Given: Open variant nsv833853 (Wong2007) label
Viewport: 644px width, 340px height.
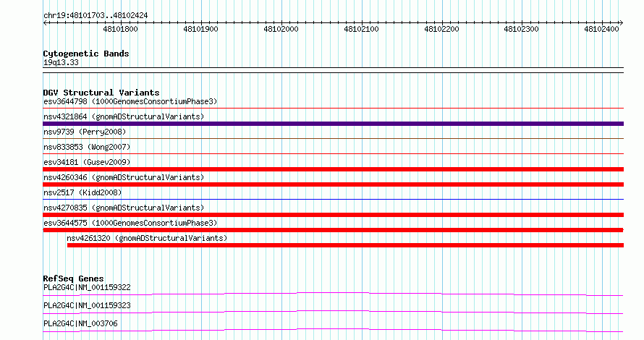Looking at the screenshot, I should pos(87,147).
